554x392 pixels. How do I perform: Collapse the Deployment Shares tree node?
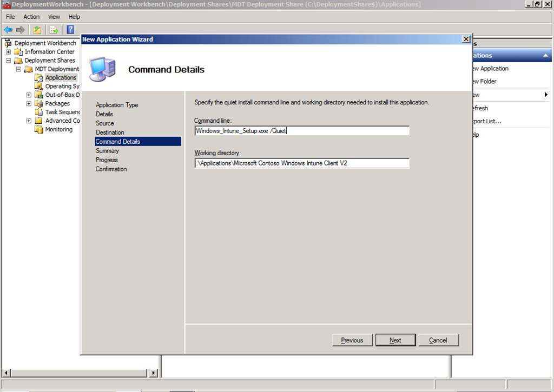coord(8,61)
